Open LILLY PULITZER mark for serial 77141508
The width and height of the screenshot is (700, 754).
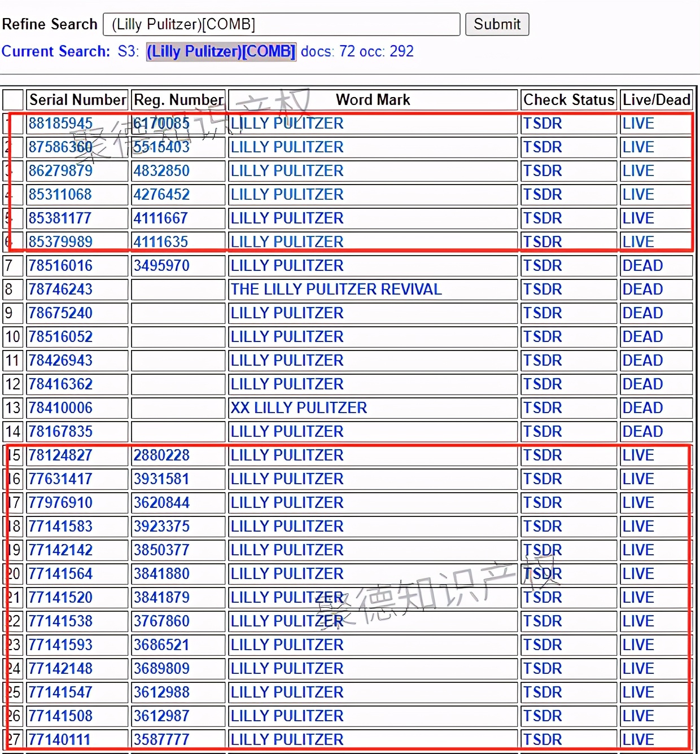(287, 716)
